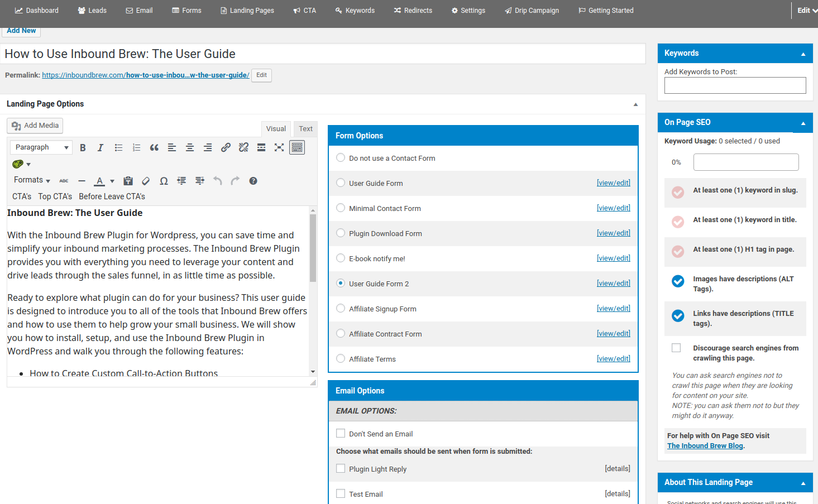The width and height of the screenshot is (818, 504).
Task: Enable distraction-free fullscreen mode
Action: point(279,147)
